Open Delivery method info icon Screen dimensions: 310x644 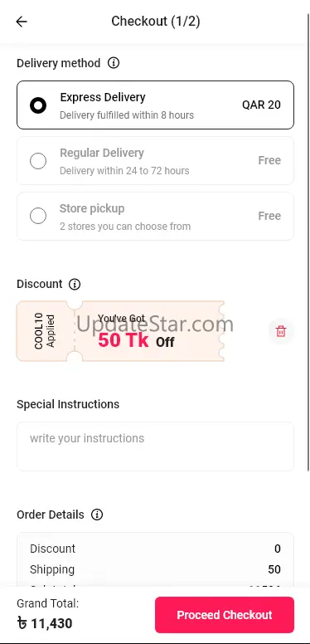[x=114, y=63]
